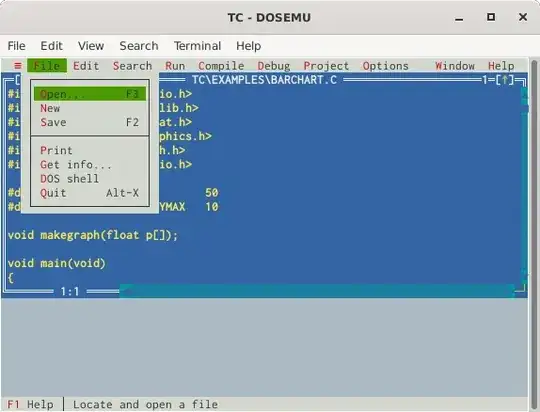Launch DOS shell from the File menu
Image resolution: width=540 pixels, height=412 pixels.
click(90, 179)
